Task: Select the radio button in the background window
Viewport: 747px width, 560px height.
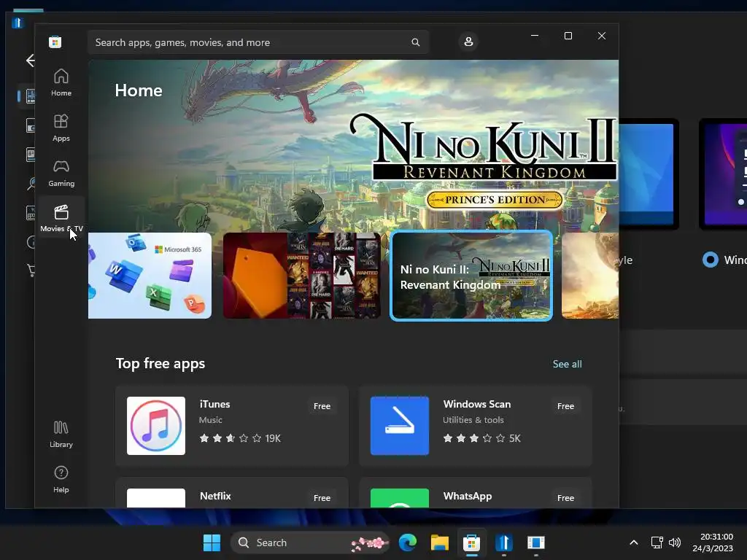Action: [711, 260]
